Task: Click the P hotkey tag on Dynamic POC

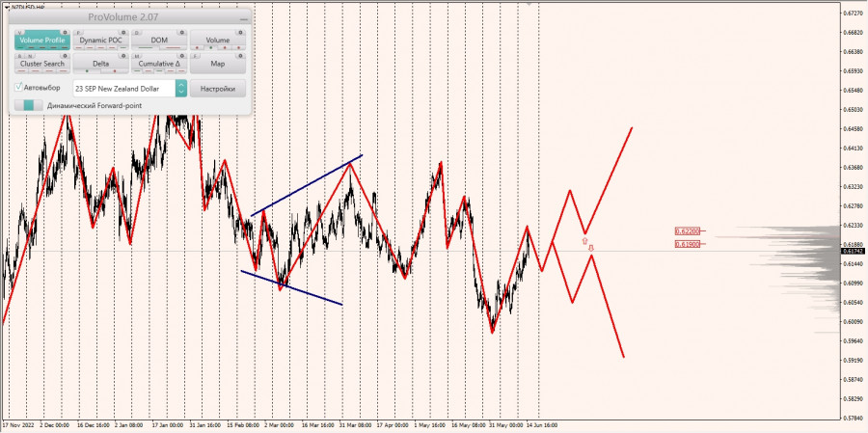Action: click(79, 33)
